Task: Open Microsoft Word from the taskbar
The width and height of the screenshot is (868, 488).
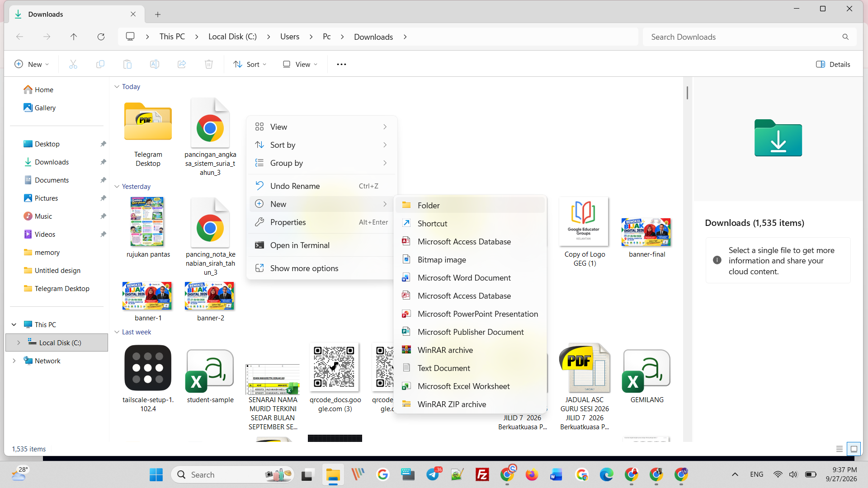Action: (x=556, y=474)
